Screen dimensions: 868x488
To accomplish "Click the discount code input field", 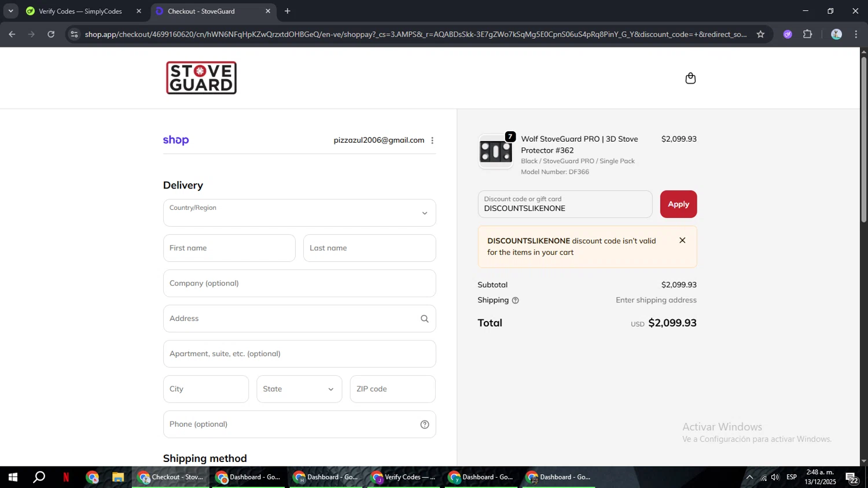I will tap(565, 204).
